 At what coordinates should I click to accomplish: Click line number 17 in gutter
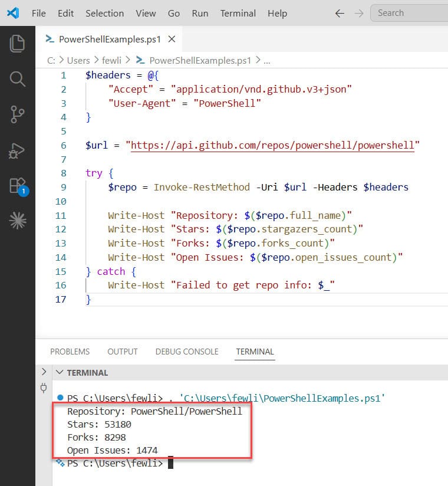61,300
